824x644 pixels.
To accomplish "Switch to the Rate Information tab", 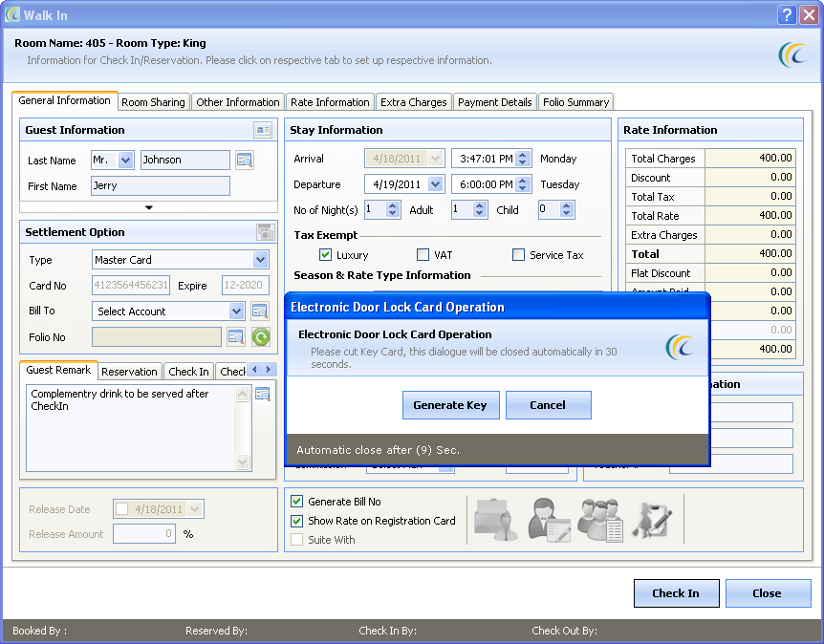I will [330, 102].
